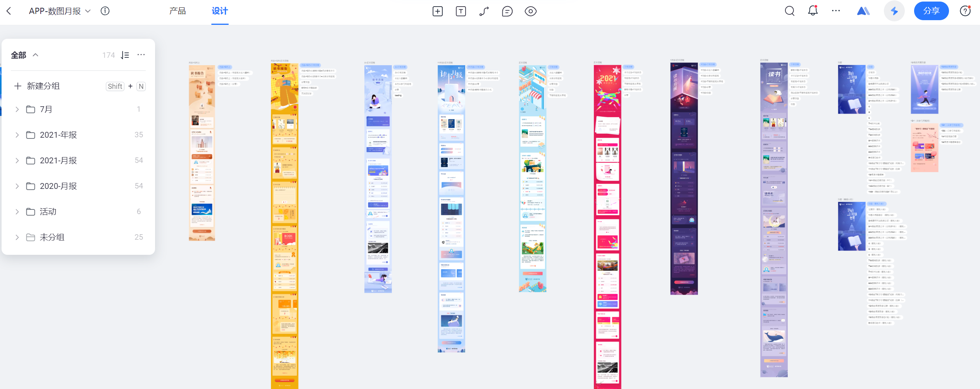Expand the 2021-月报 folder arrow

[17, 161]
